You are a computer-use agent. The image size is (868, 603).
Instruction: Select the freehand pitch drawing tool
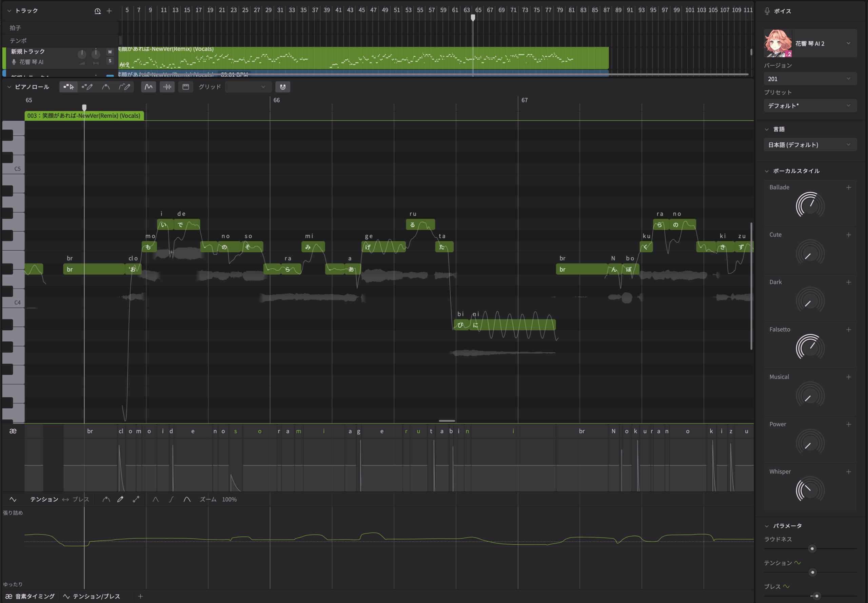point(124,87)
